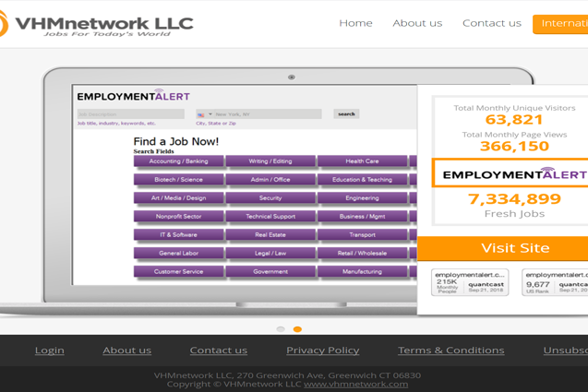The width and height of the screenshot is (588, 392).
Task: Click the search button in laptop screen
Action: [346, 114]
